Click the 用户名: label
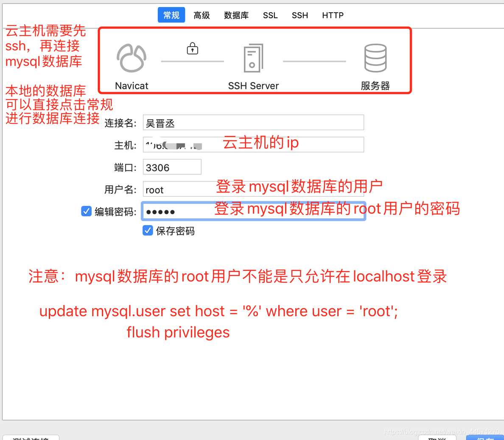The height and width of the screenshot is (440, 504). coord(120,189)
